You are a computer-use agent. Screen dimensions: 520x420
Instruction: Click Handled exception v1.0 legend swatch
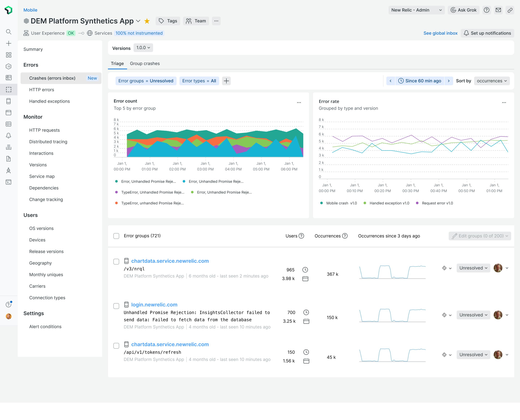click(365, 203)
